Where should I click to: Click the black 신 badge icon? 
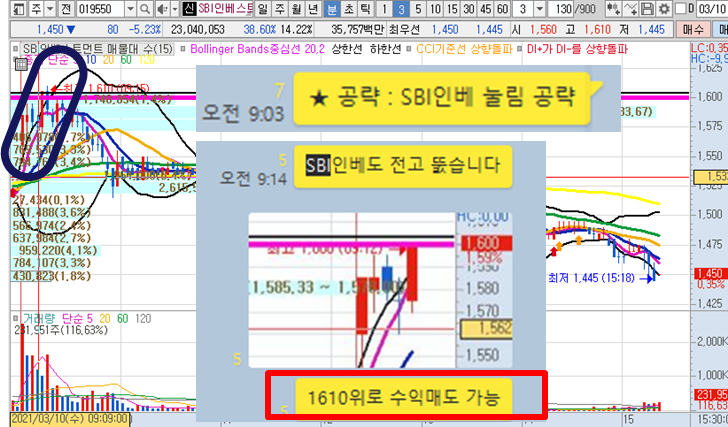189,8
